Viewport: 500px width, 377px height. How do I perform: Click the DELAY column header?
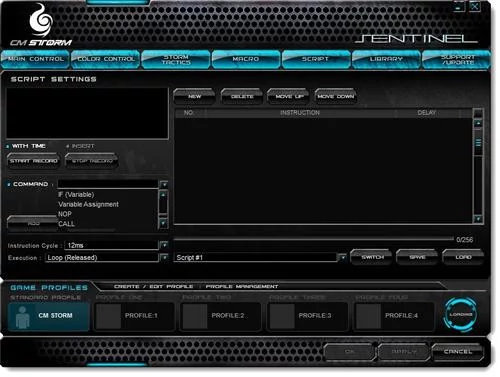click(427, 113)
